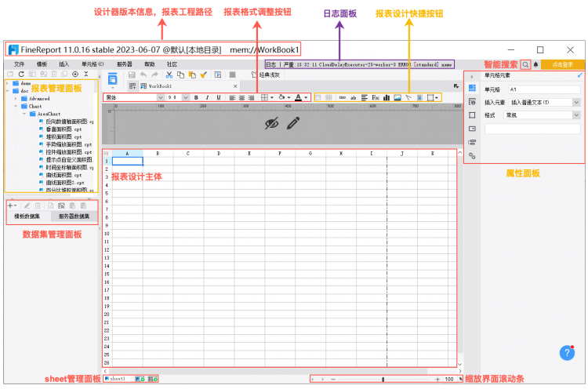Open the Cell menu (单元格)
588x389 pixels.
pos(93,64)
